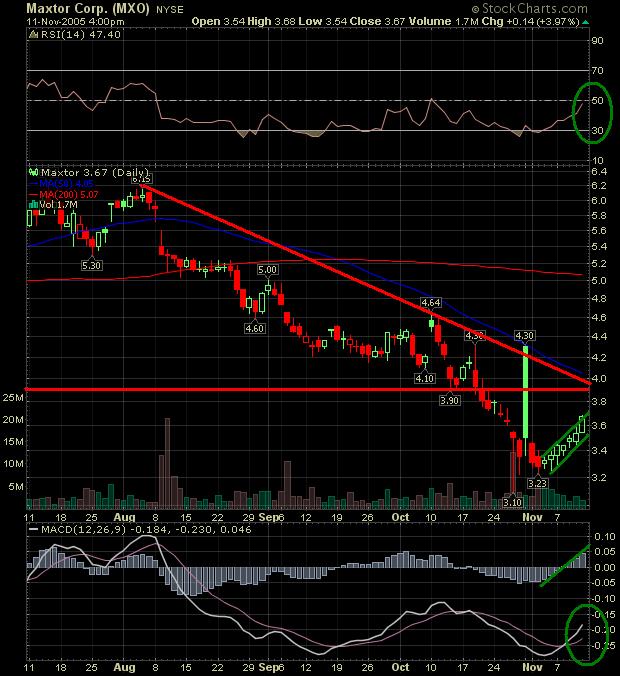Click the 3.23 price label

[x=538, y=483]
